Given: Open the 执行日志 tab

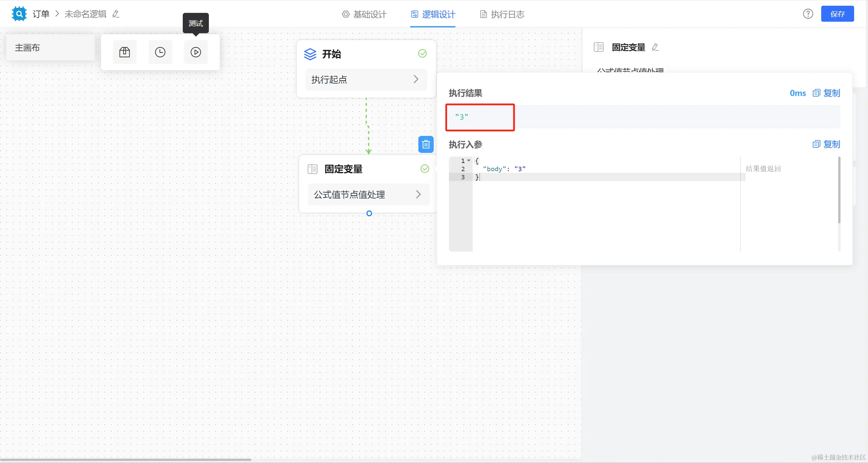Looking at the screenshot, I should 502,14.
